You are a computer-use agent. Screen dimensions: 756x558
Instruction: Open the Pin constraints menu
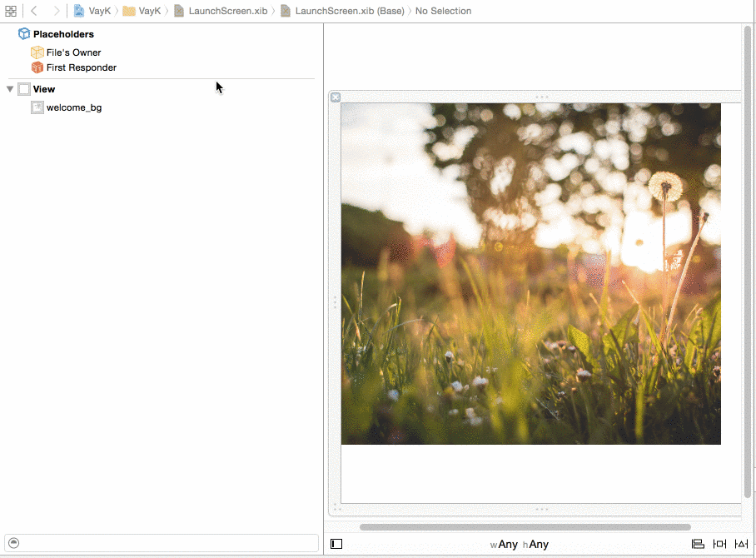[x=720, y=544]
